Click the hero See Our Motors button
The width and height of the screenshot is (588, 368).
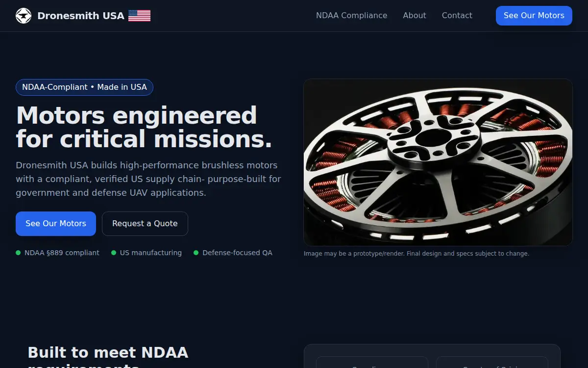56,224
